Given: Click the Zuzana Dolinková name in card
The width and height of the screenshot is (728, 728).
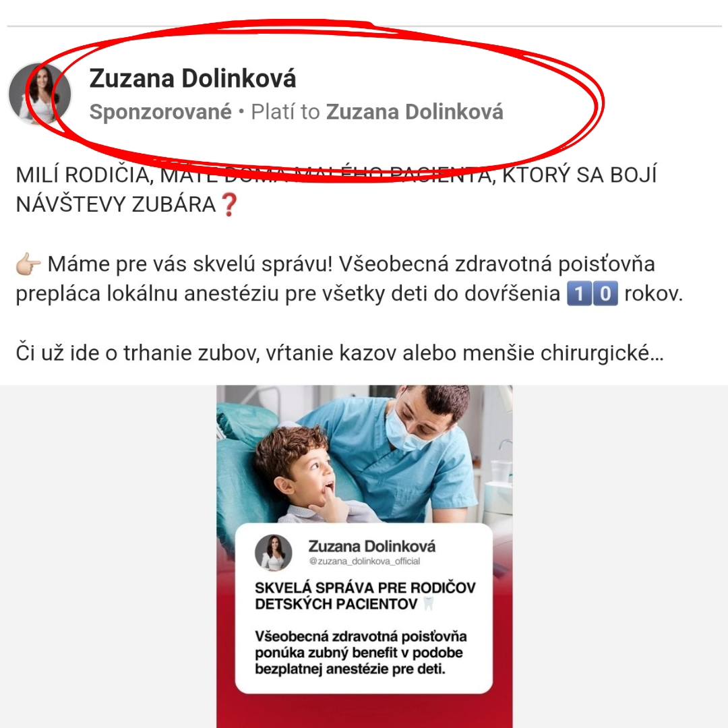Looking at the screenshot, I should (x=372, y=546).
